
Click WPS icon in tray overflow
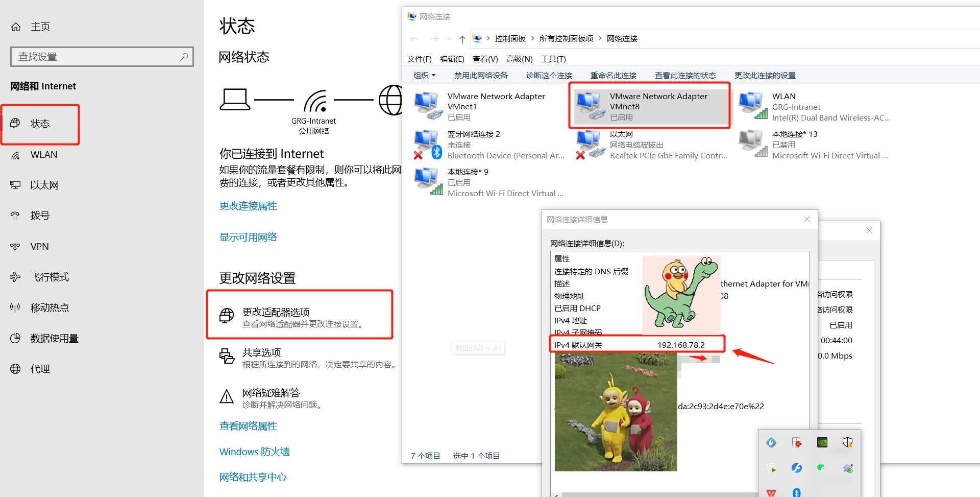(x=771, y=492)
